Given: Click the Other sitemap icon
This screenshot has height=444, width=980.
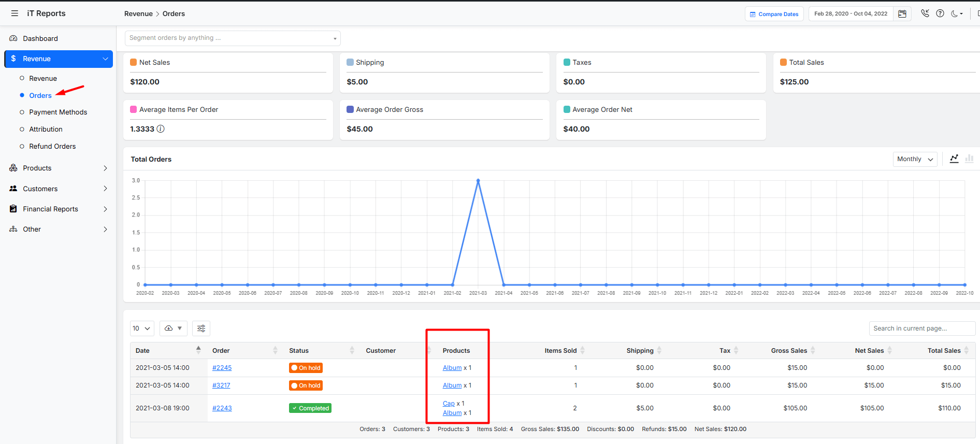Looking at the screenshot, I should pyautogui.click(x=13, y=229).
